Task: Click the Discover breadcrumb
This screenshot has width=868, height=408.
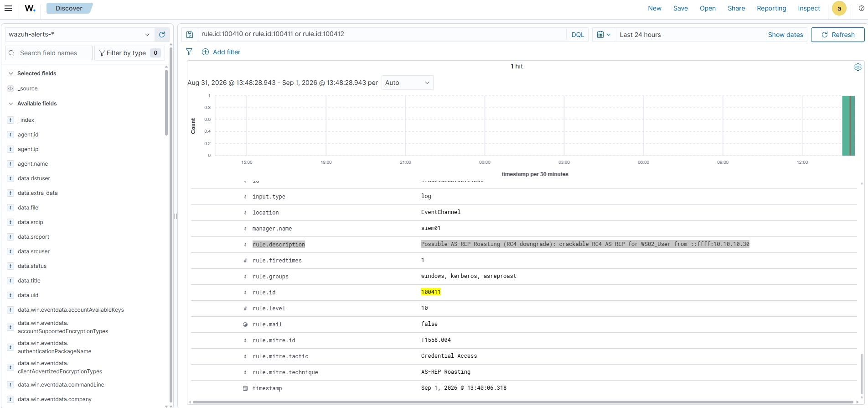Action: (69, 8)
